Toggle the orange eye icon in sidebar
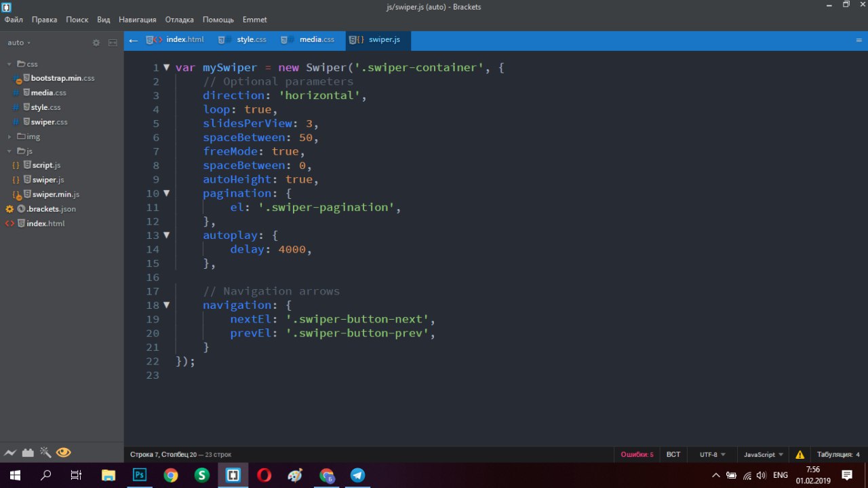868x488 pixels. tap(64, 452)
